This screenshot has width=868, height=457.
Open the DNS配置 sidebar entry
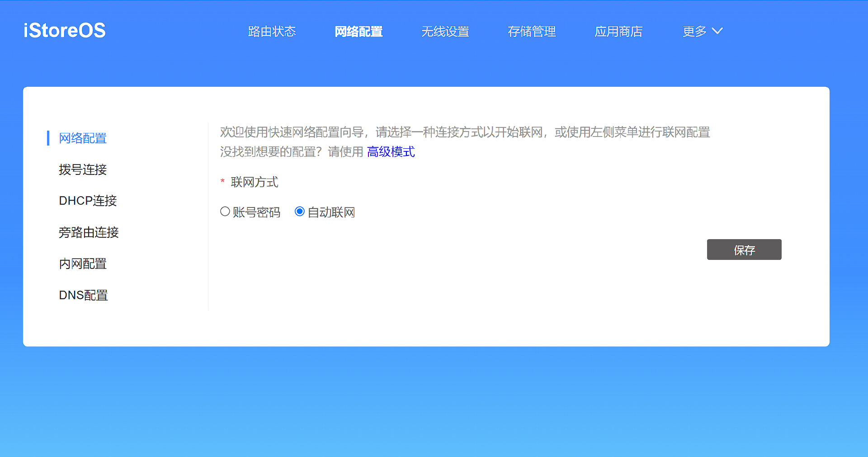83,295
